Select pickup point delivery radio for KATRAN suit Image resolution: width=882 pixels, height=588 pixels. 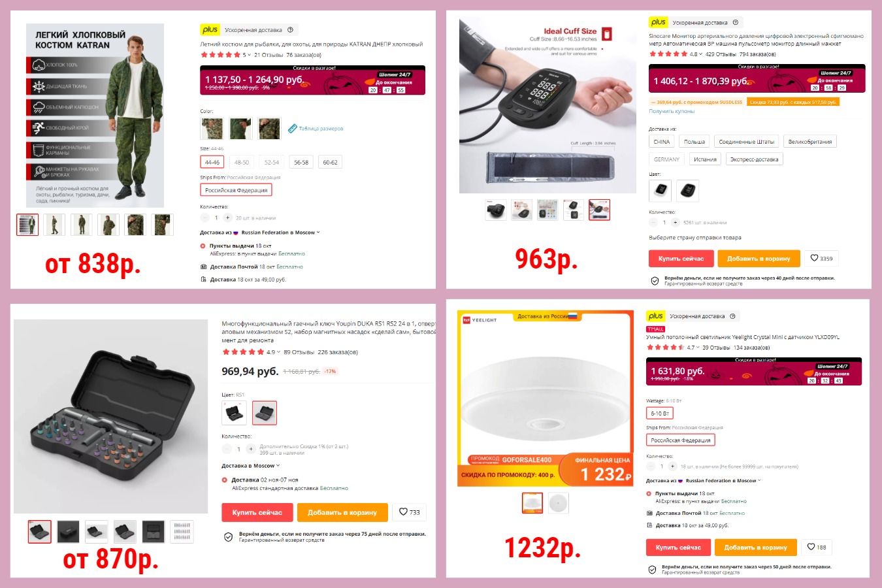pos(203,246)
